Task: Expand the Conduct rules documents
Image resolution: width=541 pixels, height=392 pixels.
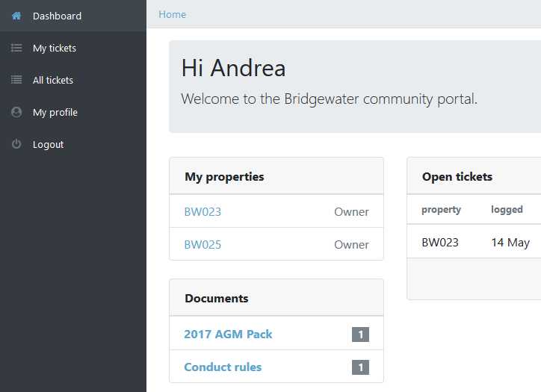Action: coord(223,367)
